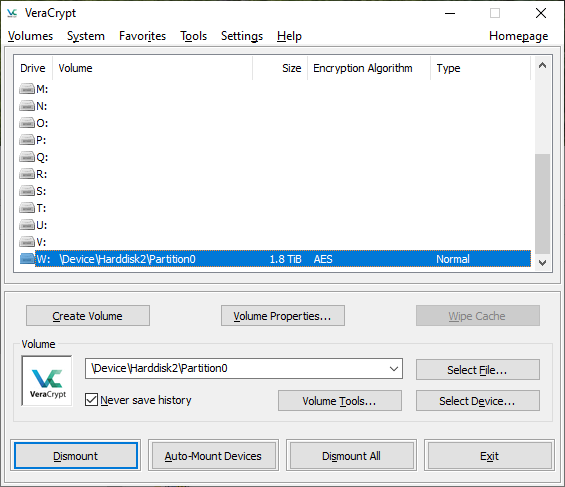Click the VeraCrypt logo in Volume group

47,381
